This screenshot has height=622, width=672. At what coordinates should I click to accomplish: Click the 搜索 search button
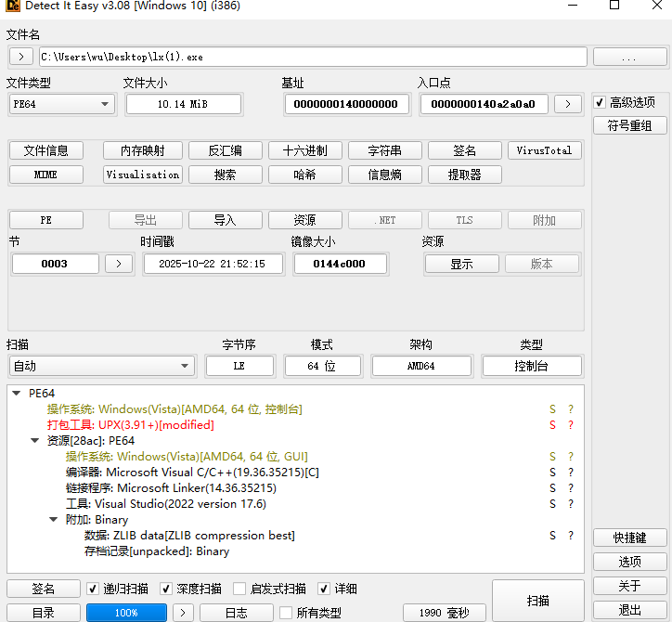(225, 175)
